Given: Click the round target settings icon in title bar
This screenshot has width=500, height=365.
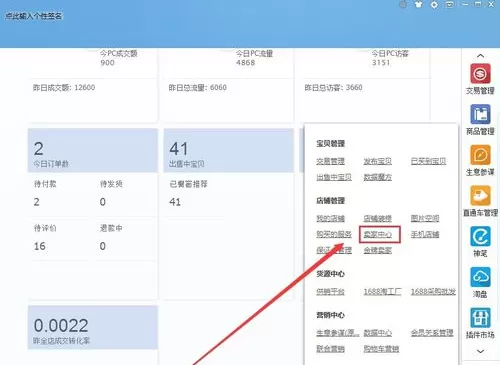Looking at the screenshot, I should [434, 5].
